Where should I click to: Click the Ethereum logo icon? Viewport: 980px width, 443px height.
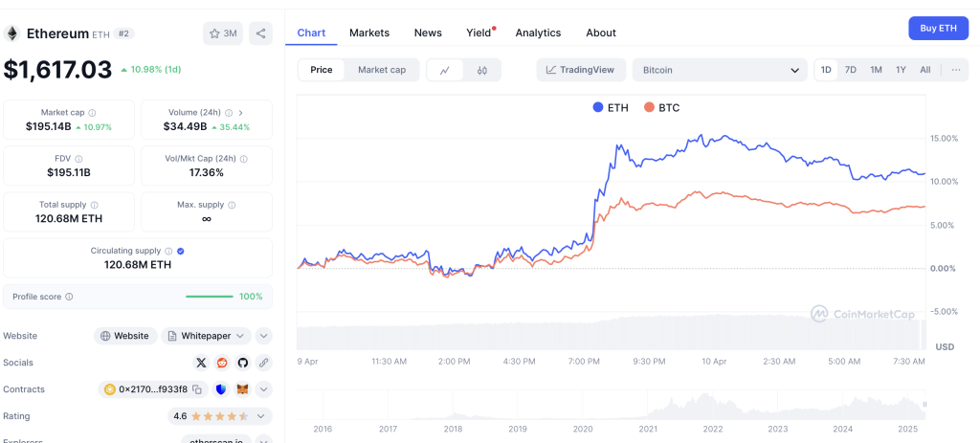11,33
